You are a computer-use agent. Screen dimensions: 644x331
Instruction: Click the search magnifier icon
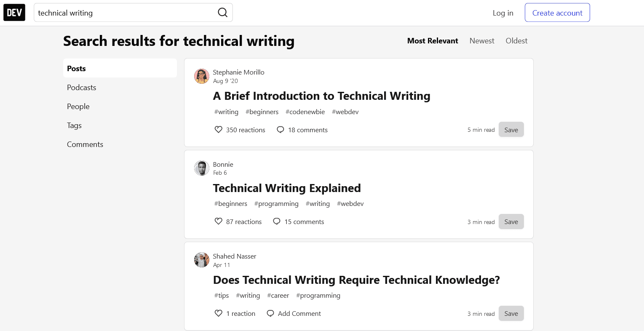[222, 13]
